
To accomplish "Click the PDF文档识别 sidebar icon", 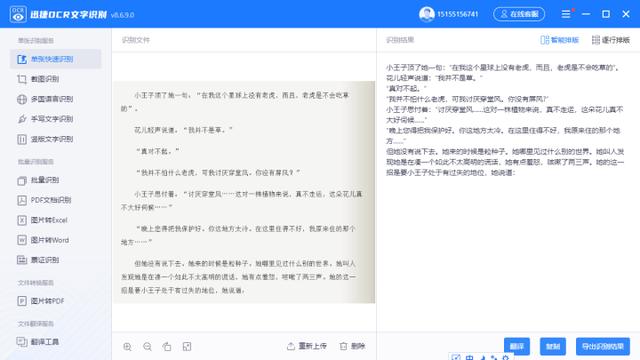I will pos(22,200).
